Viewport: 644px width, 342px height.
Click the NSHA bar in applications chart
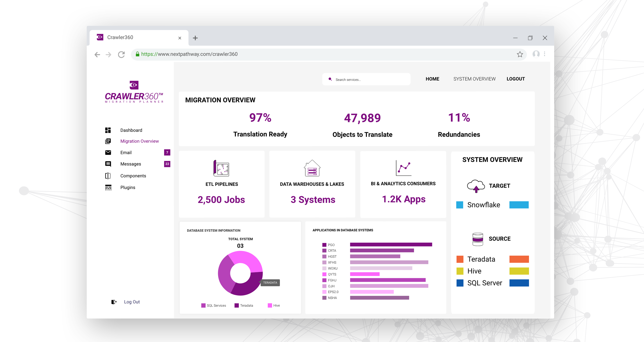(x=380, y=298)
